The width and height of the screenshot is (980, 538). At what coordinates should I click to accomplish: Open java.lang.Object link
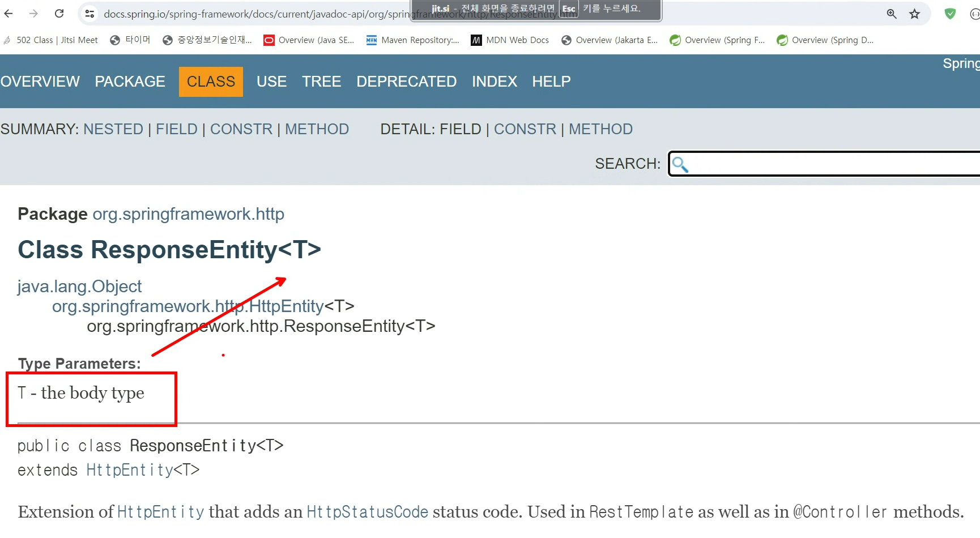click(79, 287)
